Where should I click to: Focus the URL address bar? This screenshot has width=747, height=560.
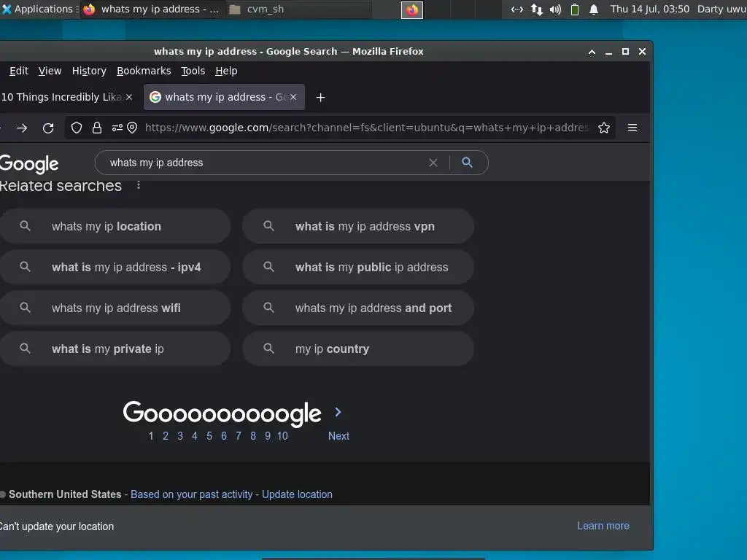click(367, 128)
